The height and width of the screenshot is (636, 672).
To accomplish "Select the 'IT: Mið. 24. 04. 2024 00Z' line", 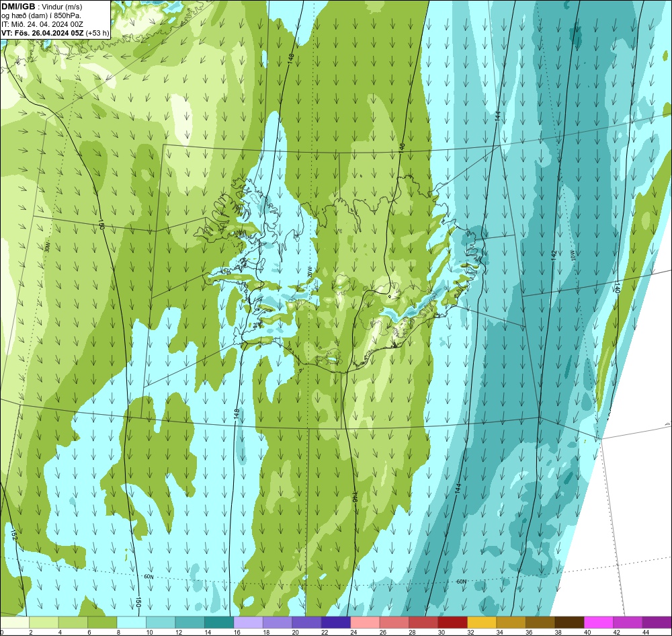I will click(x=42, y=24).
